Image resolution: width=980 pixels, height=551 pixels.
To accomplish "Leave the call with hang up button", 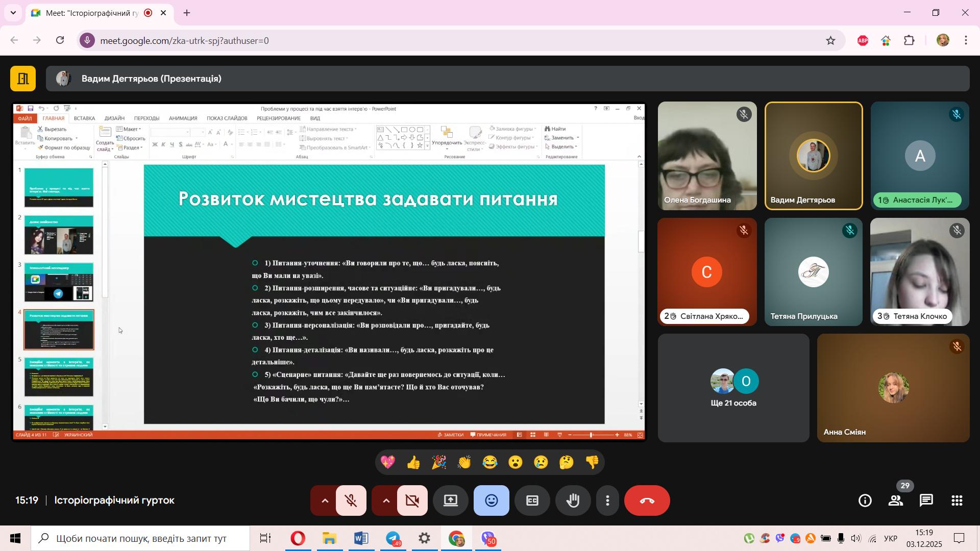I will (x=647, y=501).
